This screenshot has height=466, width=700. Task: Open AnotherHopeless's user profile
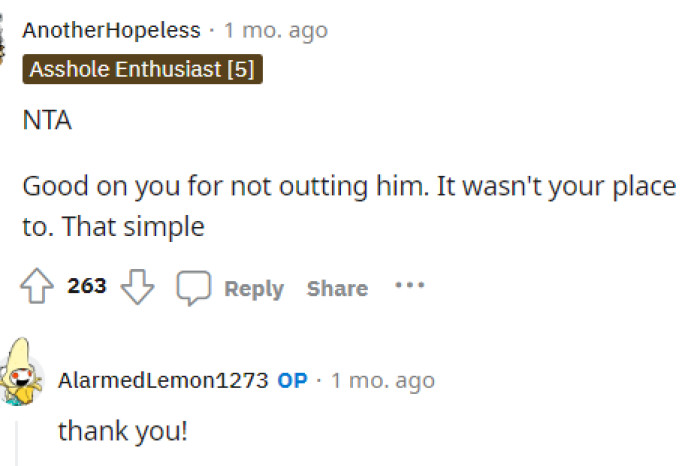click(111, 31)
